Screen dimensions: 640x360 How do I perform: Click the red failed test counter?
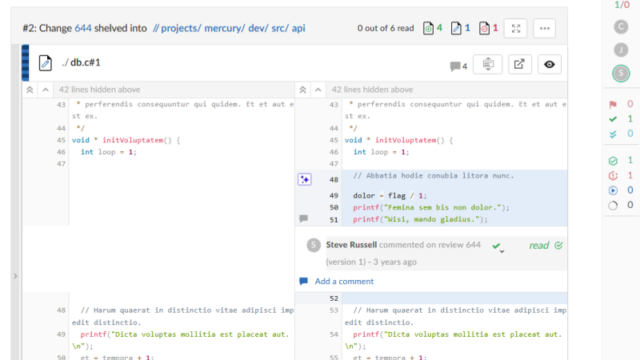pos(621,176)
